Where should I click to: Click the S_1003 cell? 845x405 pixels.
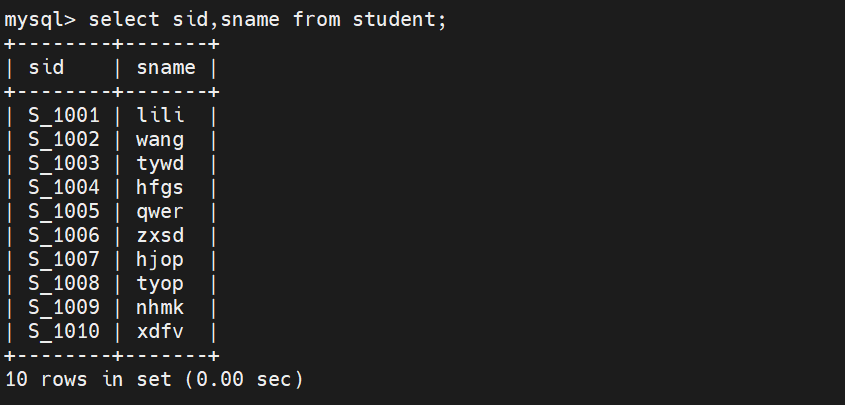[64, 163]
